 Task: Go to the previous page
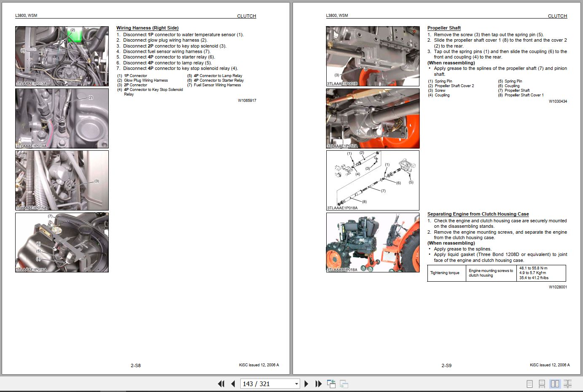(x=233, y=384)
